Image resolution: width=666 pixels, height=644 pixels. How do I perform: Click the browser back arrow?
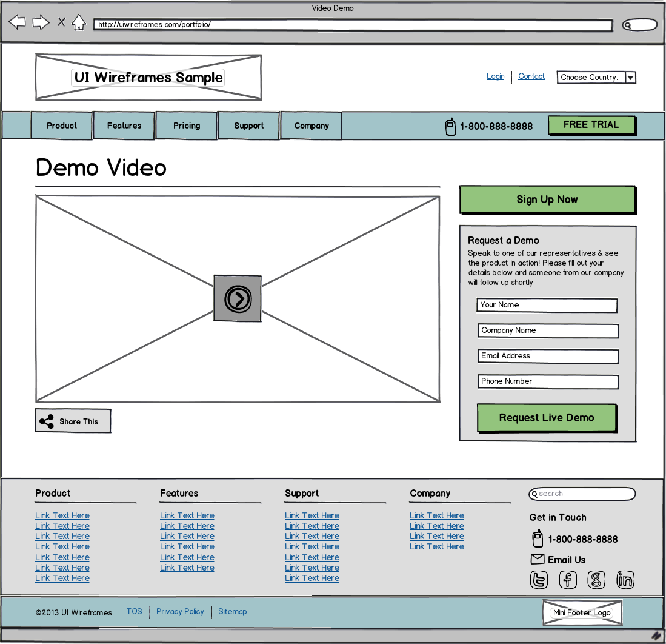(x=17, y=22)
